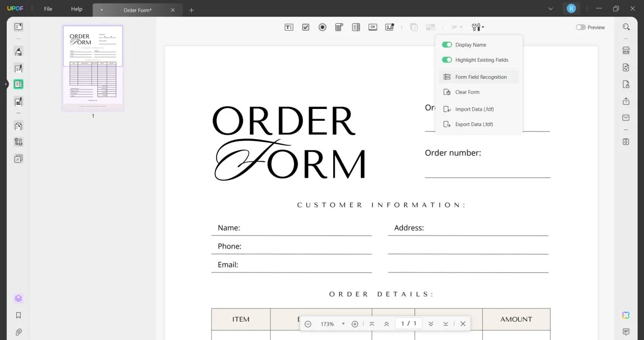This screenshot has width=644, height=340.
Task: Open the Edit PDF tool
Action: (x=18, y=68)
